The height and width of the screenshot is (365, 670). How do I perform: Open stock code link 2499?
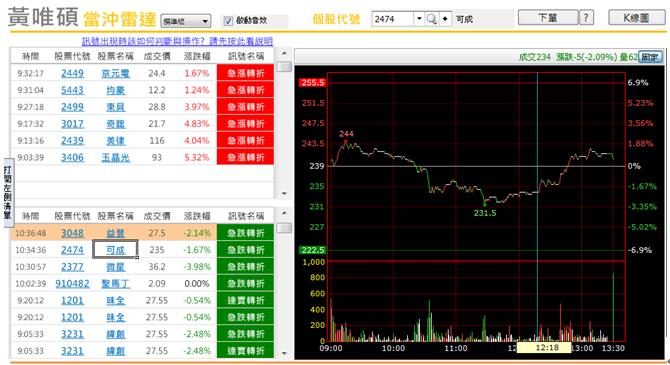(72, 107)
